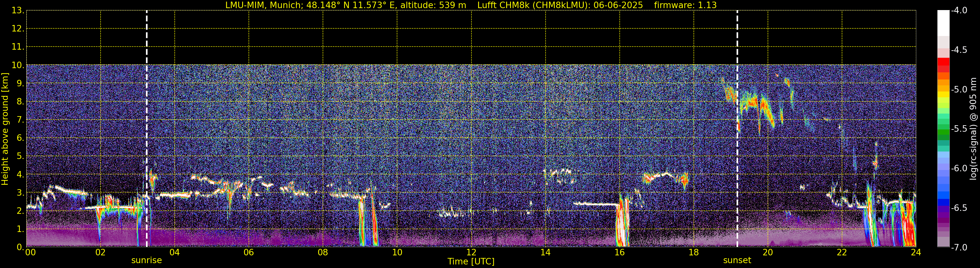Click the '12' time tick label on x-axis
The height and width of the screenshot is (268, 980).
(x=471, y=252)
